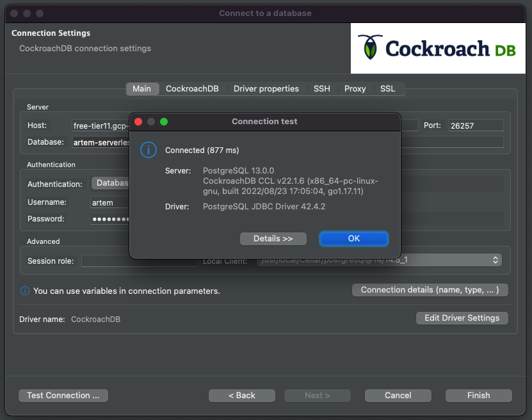This screenshot has width=532, height=420.
Task: Click the green zoom button of Connection test
Action: coord(164,122)
